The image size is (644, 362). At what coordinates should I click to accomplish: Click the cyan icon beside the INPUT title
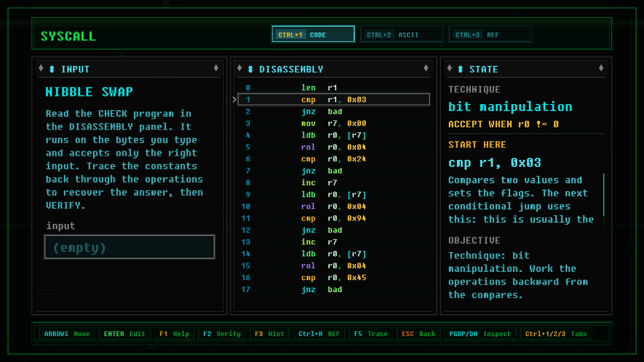click(52, 69)
